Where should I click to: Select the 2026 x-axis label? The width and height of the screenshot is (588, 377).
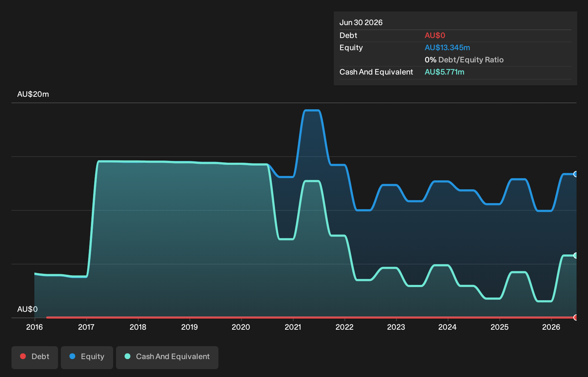click(x=551, y=327)
